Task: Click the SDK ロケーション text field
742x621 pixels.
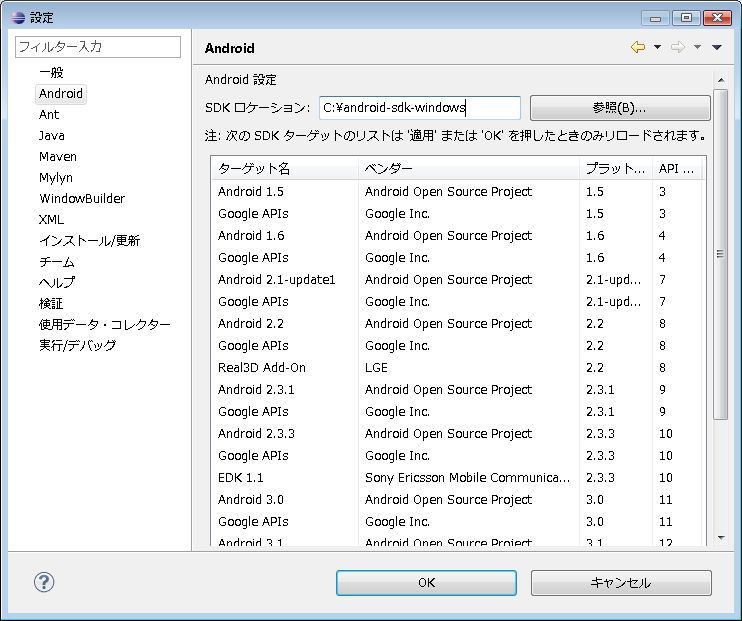Action: point(420,108)
